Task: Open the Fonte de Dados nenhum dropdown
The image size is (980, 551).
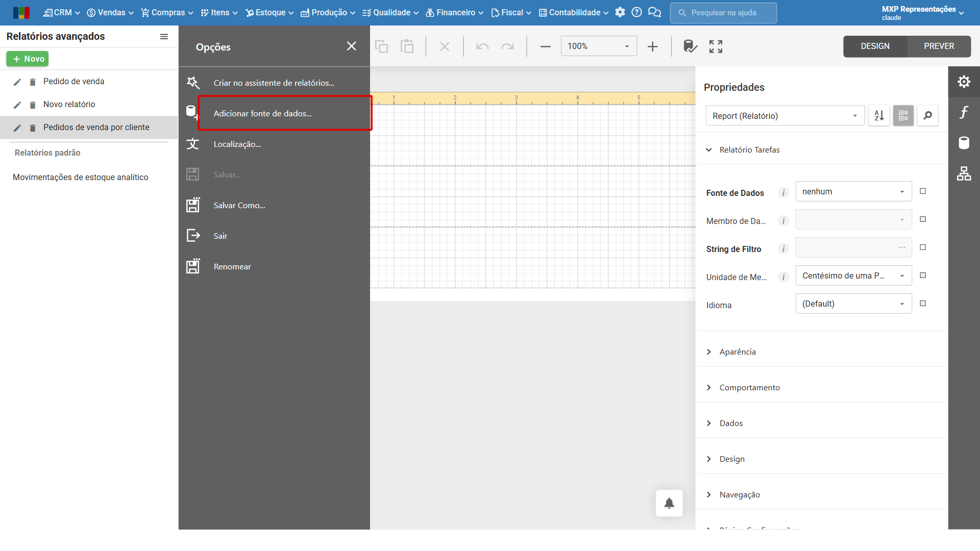Action: pos(853,191)
